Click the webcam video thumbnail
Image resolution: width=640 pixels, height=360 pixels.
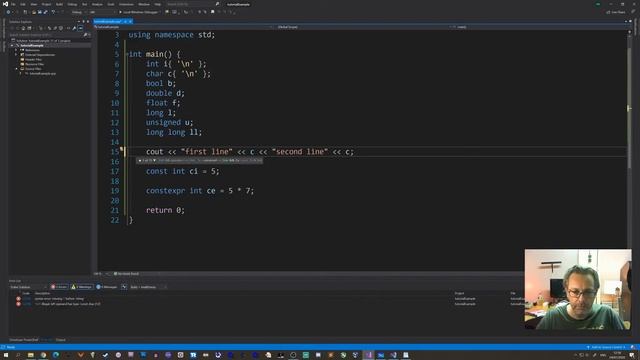pyautogui.click(x=578, y=289)
